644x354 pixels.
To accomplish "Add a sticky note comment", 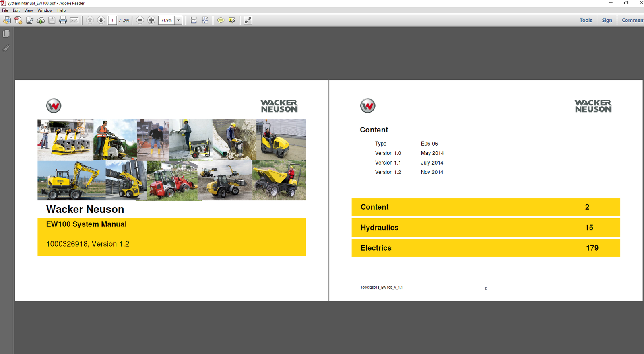I will tap(221, 20).
